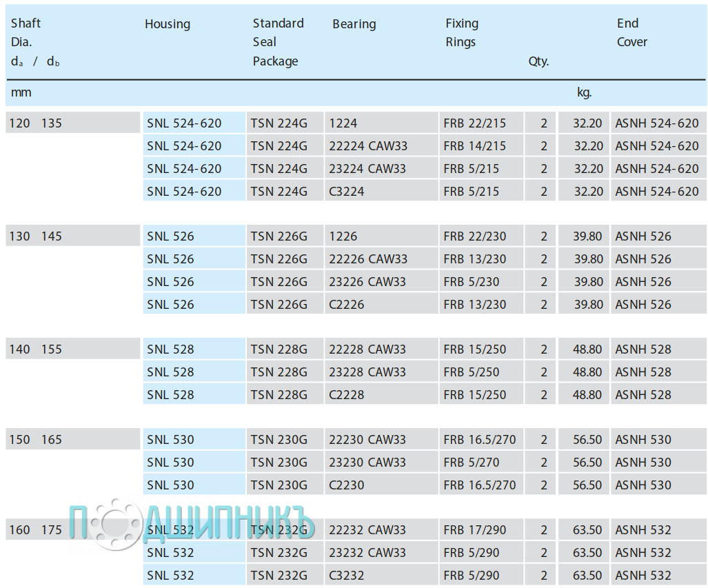
Task: Click the mm unit label
Action: 21,92
